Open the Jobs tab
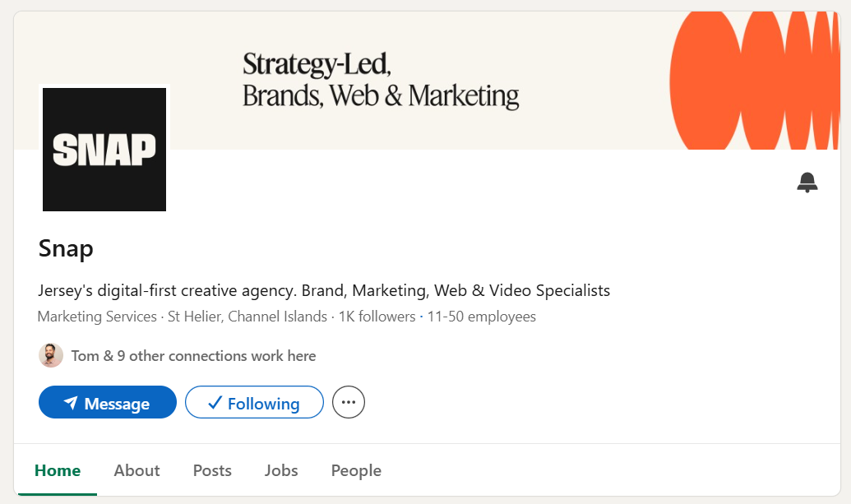This screenshot has height=504, width=851. 280,470
